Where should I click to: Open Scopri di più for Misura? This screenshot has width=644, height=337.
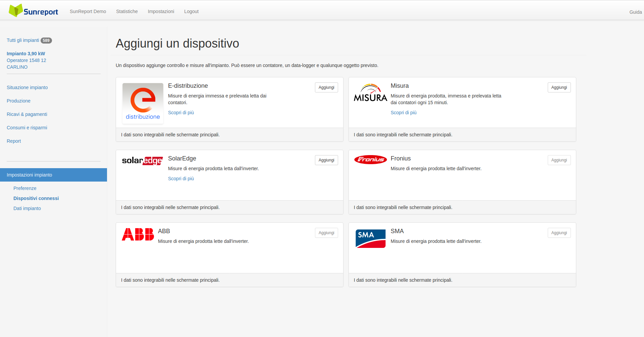[x=404, y=113]
